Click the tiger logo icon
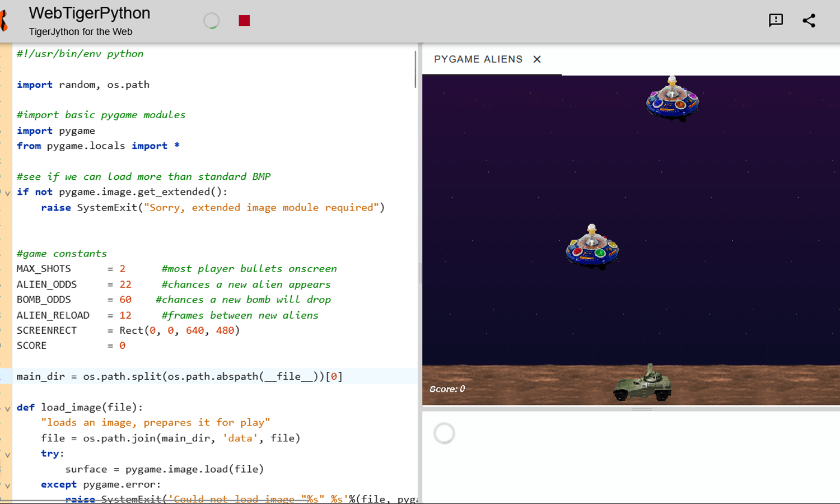Screen dimensions: 840x504 click(x=3, y=21)
